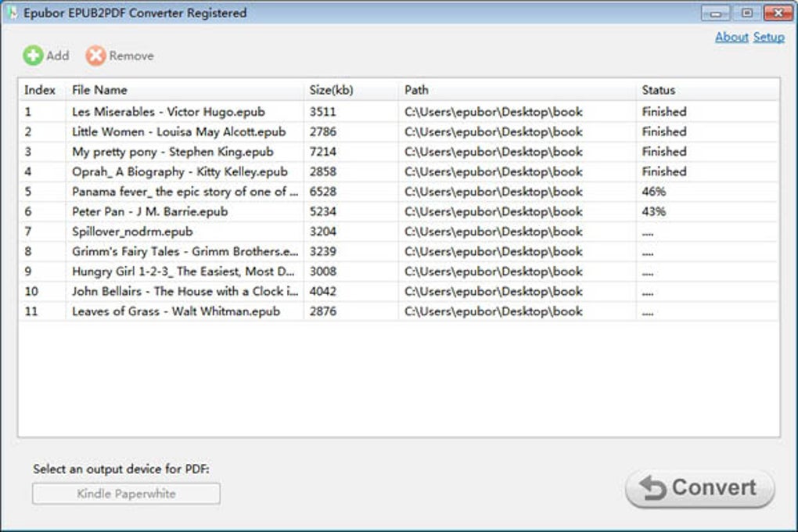798x532 pixels.
Task: Click the Epubor app icon in title bar
Action: (12, 13)
